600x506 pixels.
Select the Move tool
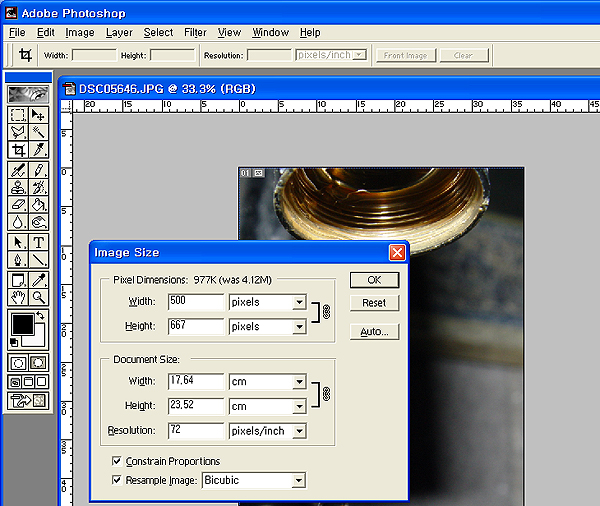38,115
